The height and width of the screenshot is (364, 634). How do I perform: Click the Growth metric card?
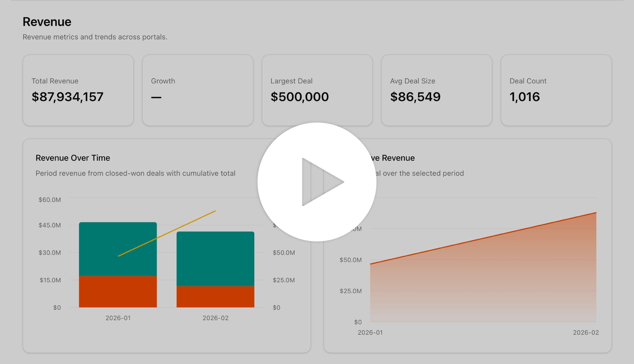pyautogui.click(x=197, y=90)
